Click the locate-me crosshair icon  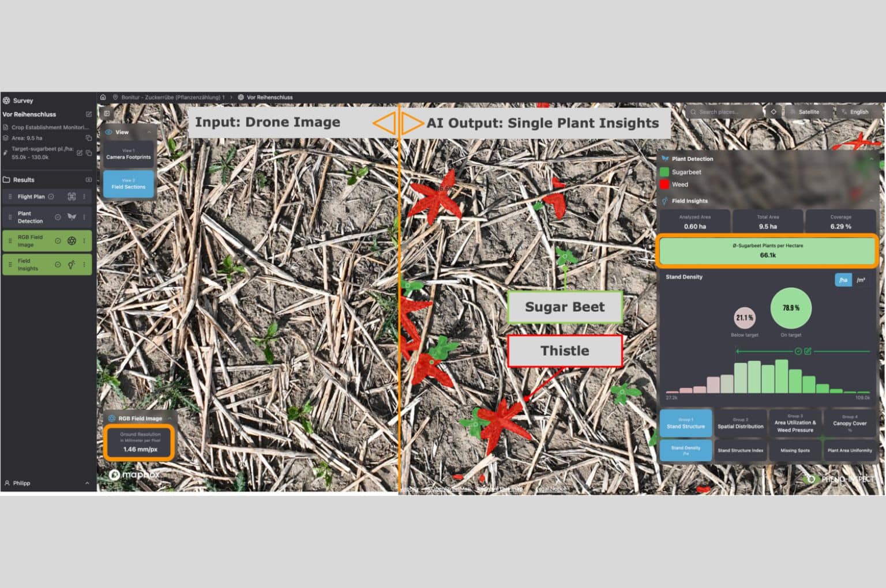pyautogui.click(x=774, y=112)
